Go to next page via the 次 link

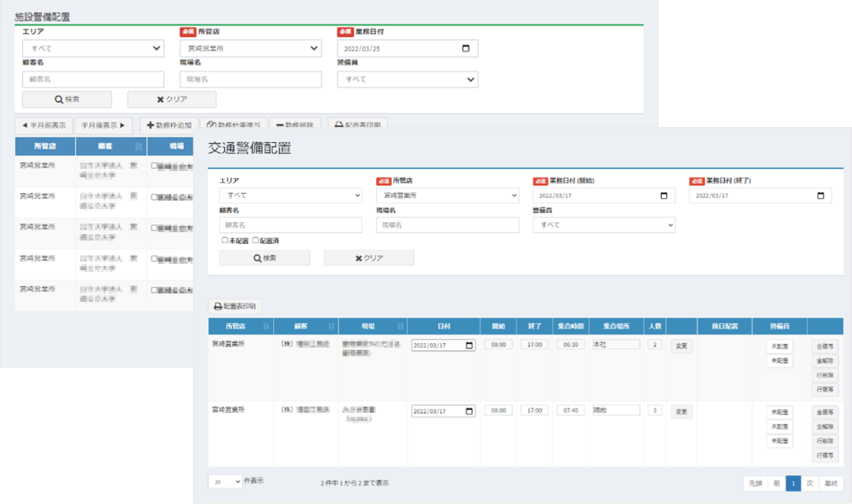tap(808, 482)
